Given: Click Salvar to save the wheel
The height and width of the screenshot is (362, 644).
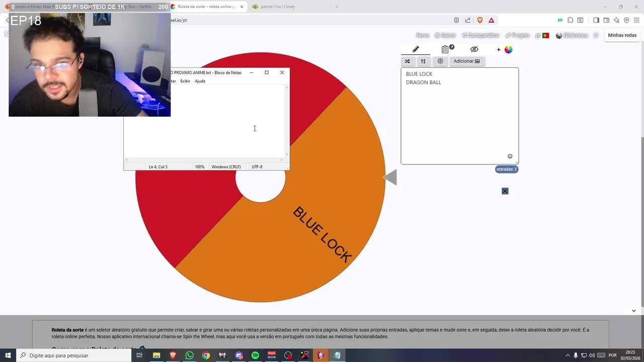Looking at the screenshot, I should tap(445, 35).
